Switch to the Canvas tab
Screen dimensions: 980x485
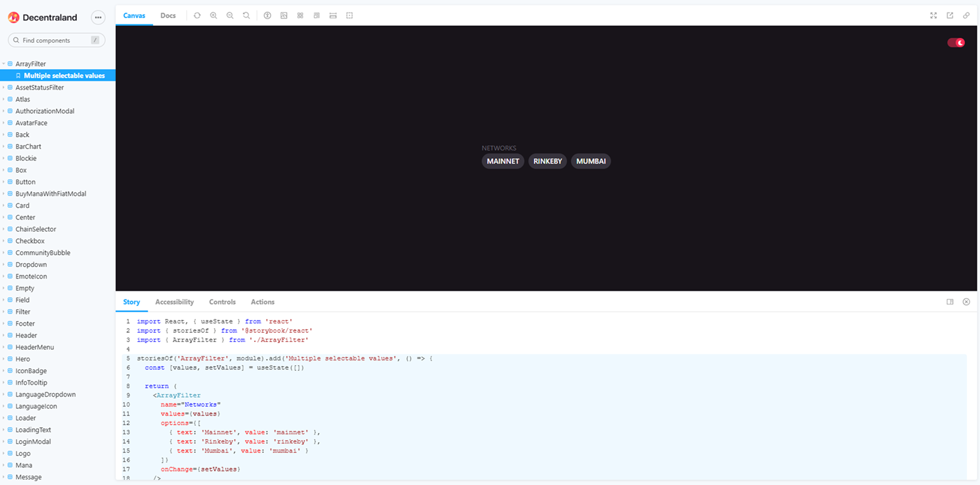[134, 15]
